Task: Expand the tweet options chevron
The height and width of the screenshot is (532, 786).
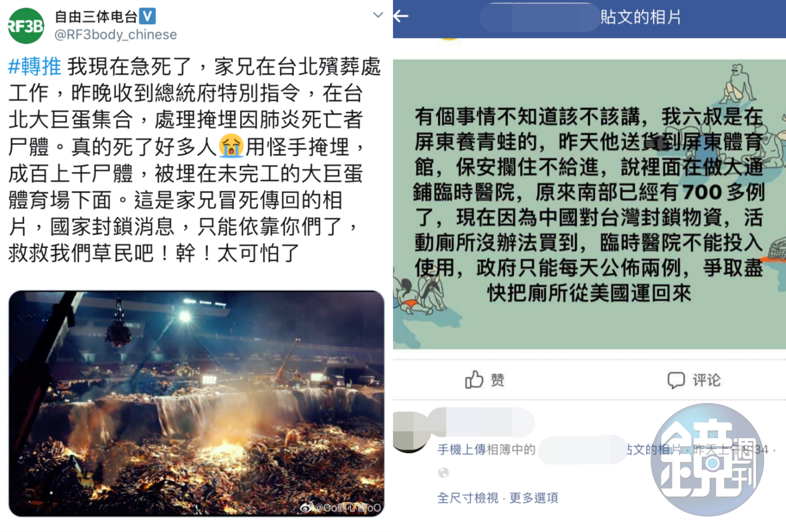Action: (378, 15)
